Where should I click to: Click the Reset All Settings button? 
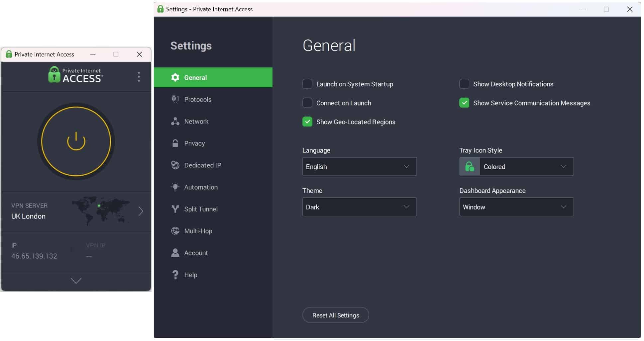pyautogui.click(x=336, y=315)
